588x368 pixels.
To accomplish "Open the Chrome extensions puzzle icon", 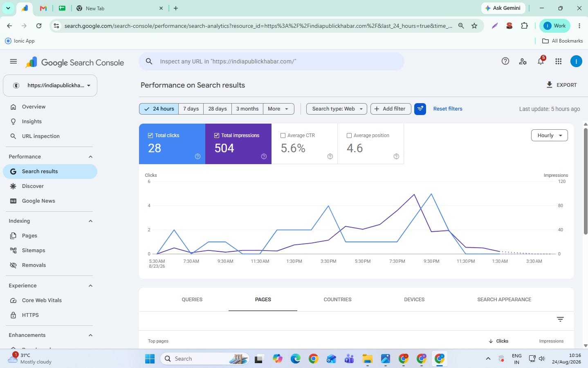I will pyautogui.click(x=524, y=26).
